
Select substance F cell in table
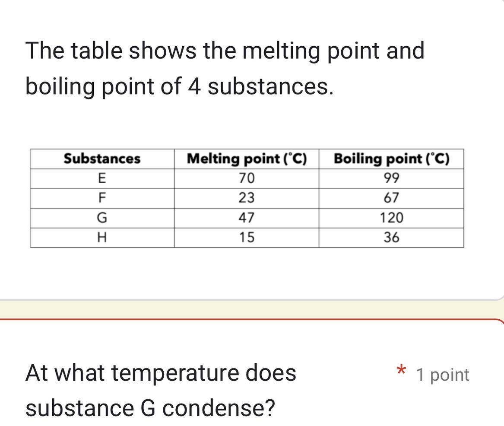(102, 198)
